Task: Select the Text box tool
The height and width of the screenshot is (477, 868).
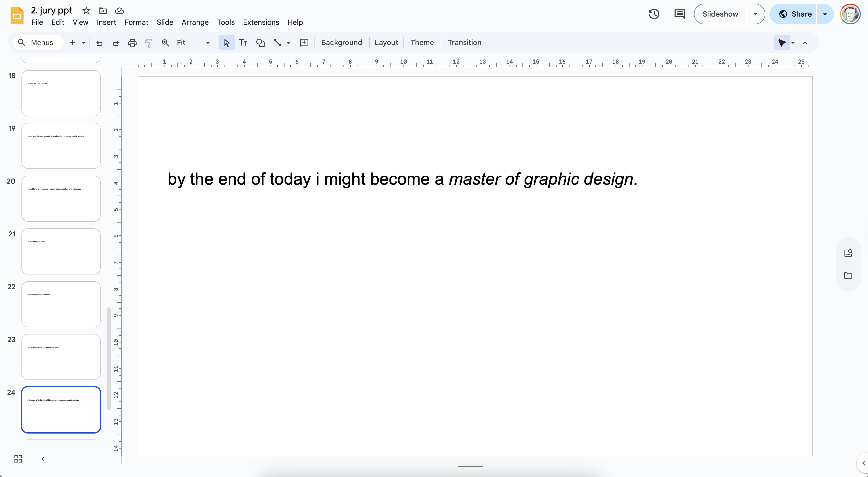Action: [x=243, y=42]
